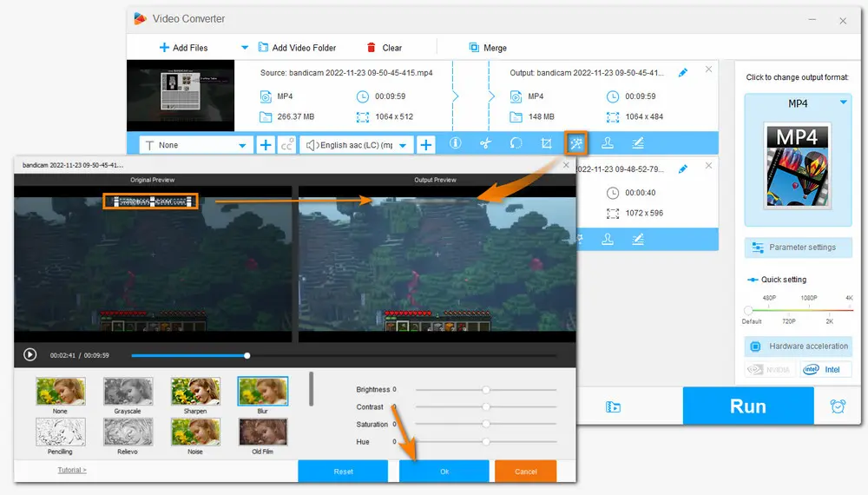
Task: Apply the Blur filter
Action: point(263,391)
